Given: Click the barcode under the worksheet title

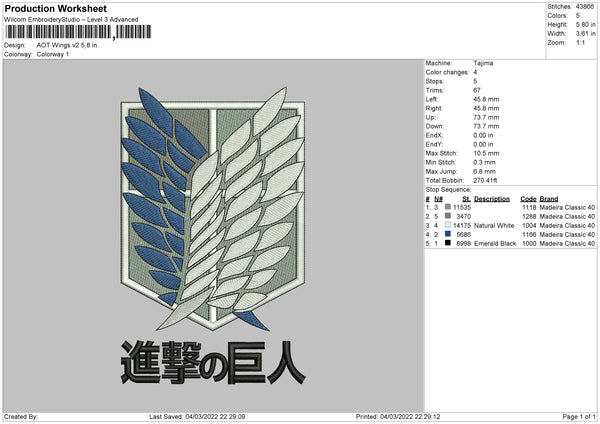Looking at the screenshot, I should pyautogui.click(x=78, y=32).
